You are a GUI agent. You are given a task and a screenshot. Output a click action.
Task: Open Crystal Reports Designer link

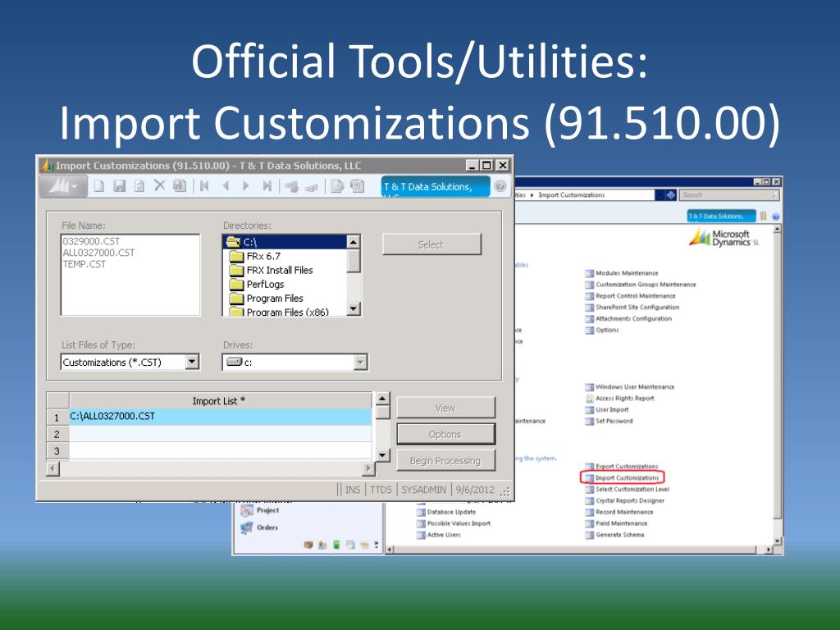(624, 501)
